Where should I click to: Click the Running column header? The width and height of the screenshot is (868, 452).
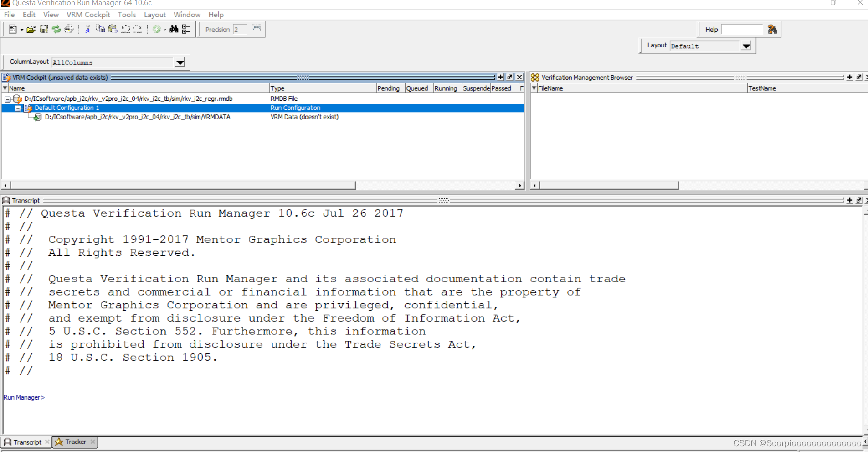(x=447, y=88)
